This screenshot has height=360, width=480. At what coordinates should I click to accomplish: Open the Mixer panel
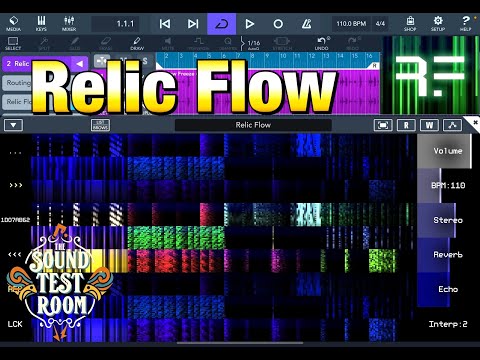69,24
